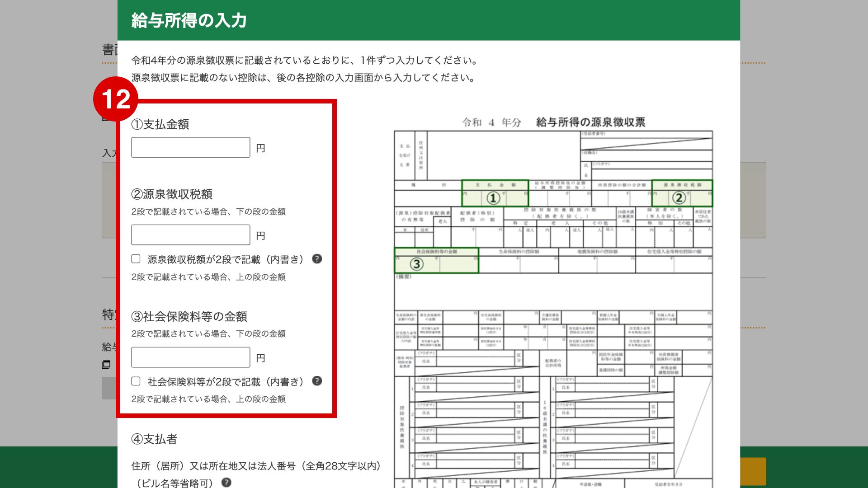
Task: Click the ①支払金額 label
Action: click(x=160, y=124)
